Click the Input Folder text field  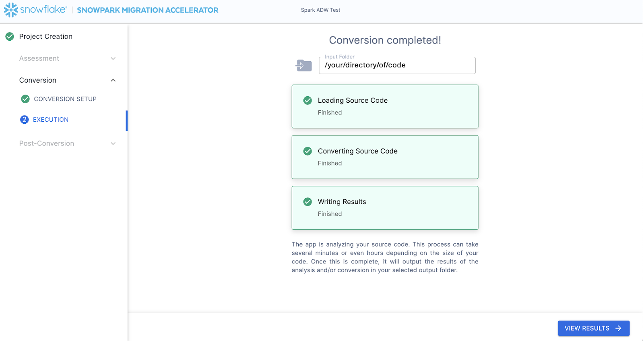click(397, 66)
